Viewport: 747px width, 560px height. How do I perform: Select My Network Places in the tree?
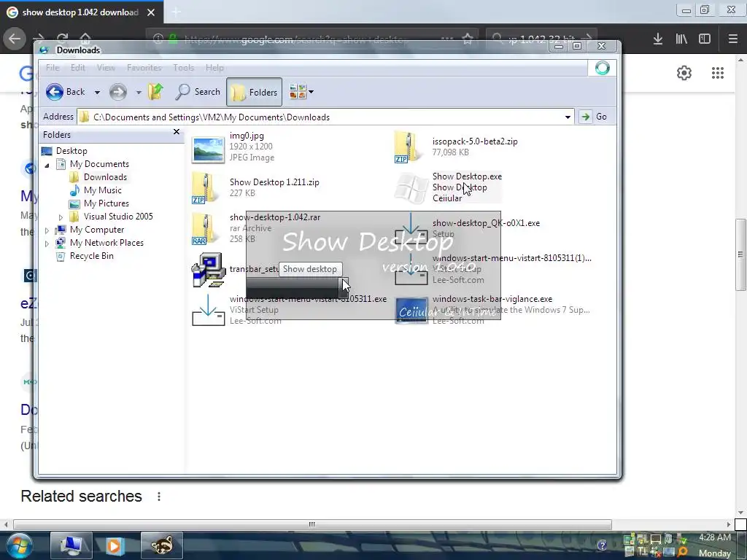tap(107, 243)
